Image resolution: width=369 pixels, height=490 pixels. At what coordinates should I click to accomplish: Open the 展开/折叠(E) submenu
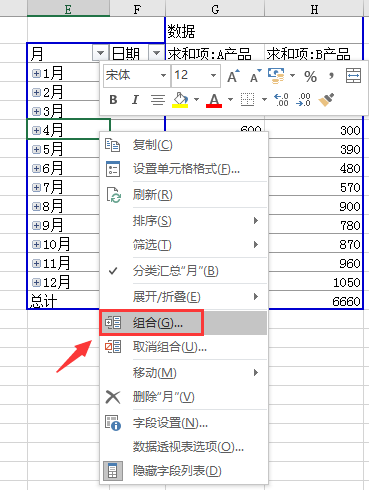coord(184,296)
